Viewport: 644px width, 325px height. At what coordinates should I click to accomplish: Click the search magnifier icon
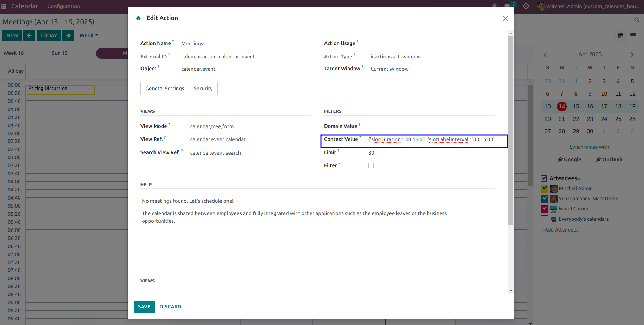(x=637, y=20)
